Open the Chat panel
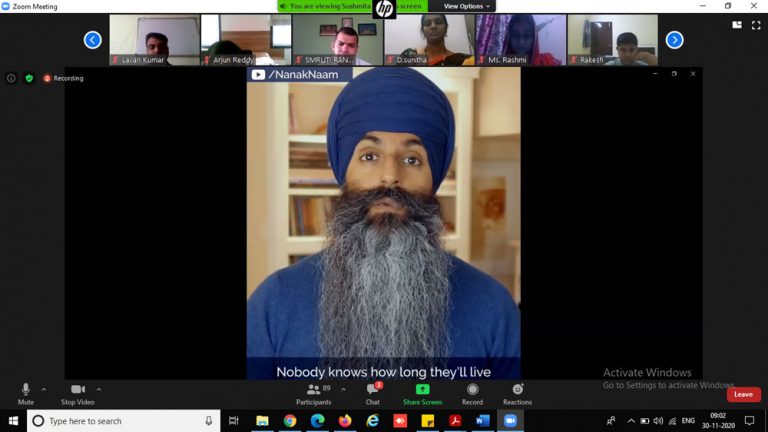Screen dimensions: 768x432 pos(373,394)
